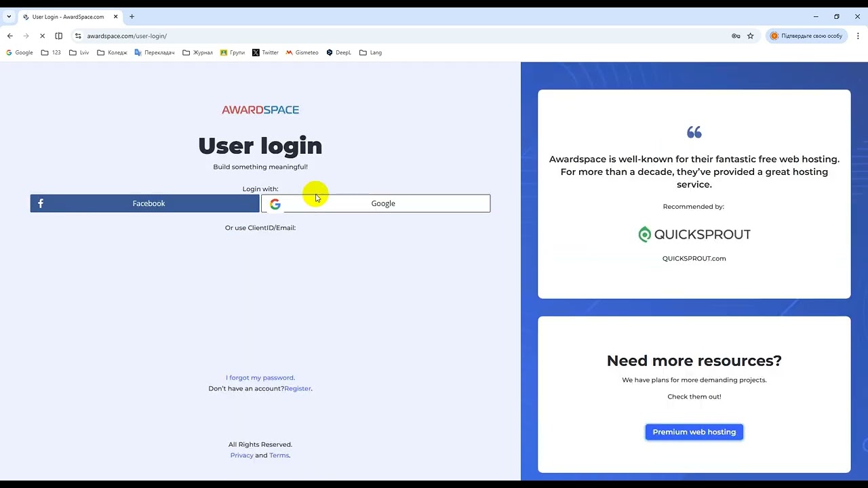
Task: Click the profile button Підтвердьте свою особу
Action: tap(806, 36)
